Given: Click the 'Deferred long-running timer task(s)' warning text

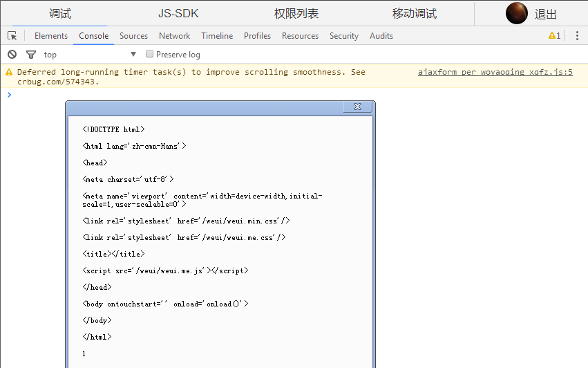Looking at the screenshot, I should (191, 77).
